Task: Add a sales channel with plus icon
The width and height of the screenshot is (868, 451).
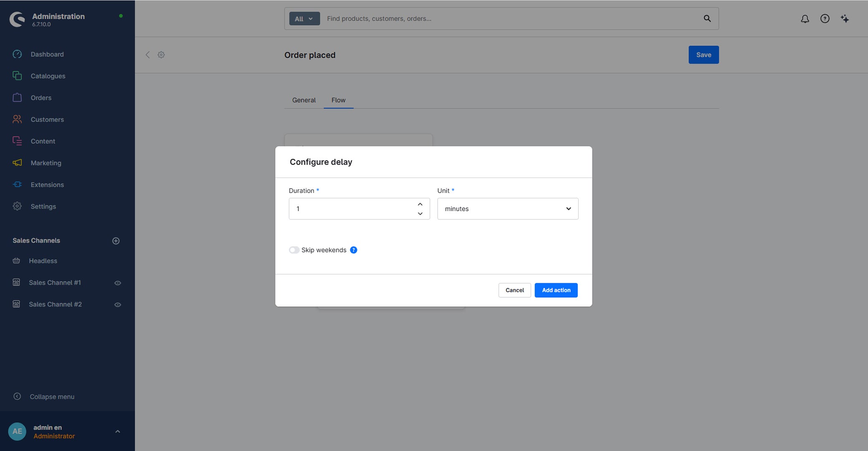Action: pyautogui.click(x=116, y=241)
